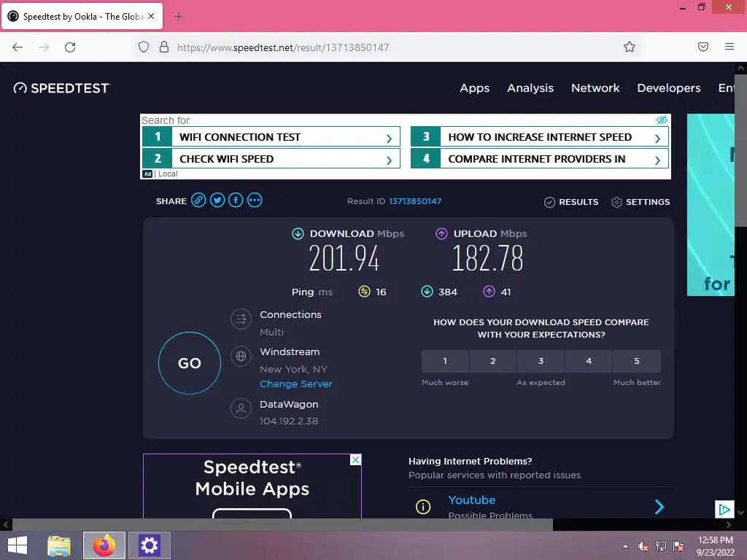This screenshot has width=747, height=560.
Task: Open SETTINGS gear
Action: 640,202
